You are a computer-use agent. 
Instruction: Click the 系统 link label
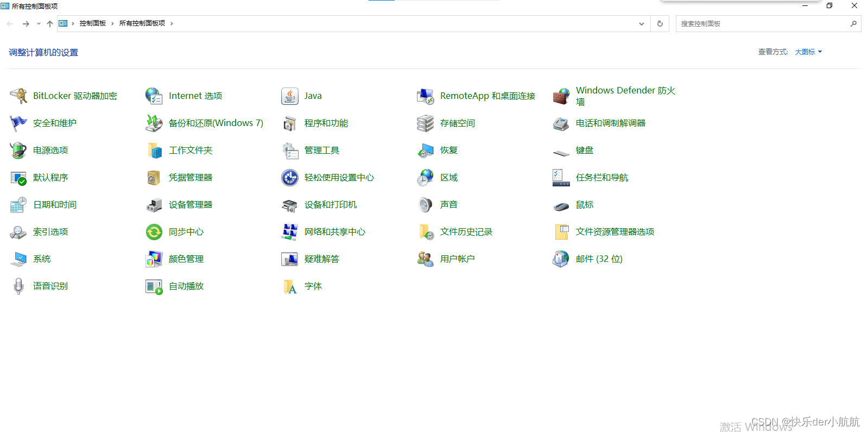coord(42,259)
